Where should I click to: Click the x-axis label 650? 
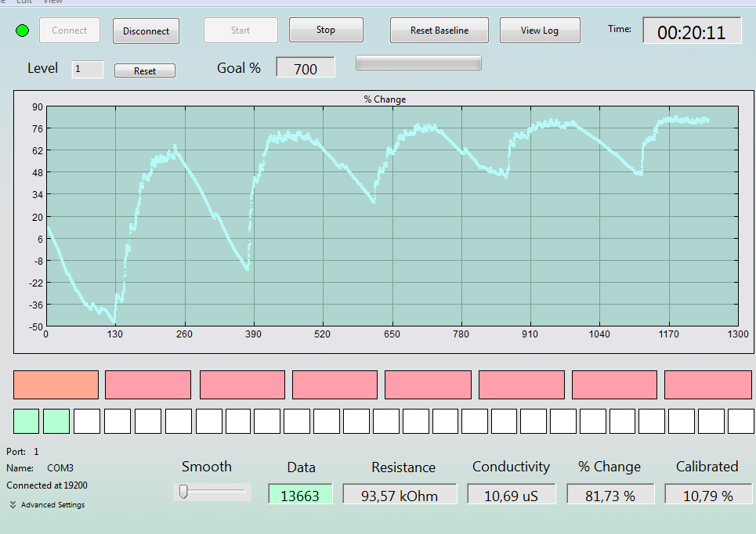click(392, 334)
